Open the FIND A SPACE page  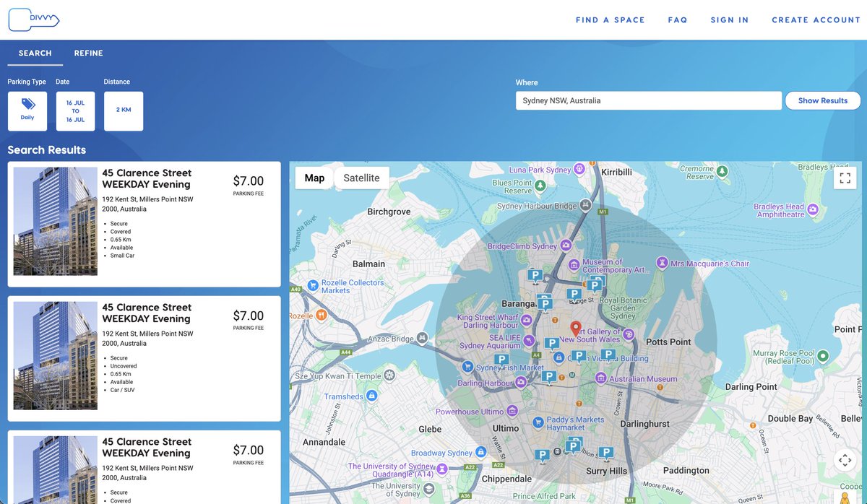[x=610, y=20]
